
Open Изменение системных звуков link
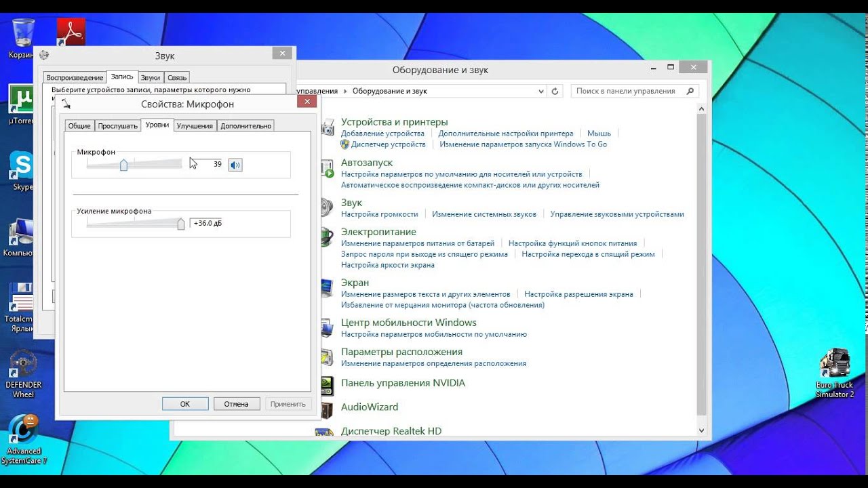[x=484, y=214]
